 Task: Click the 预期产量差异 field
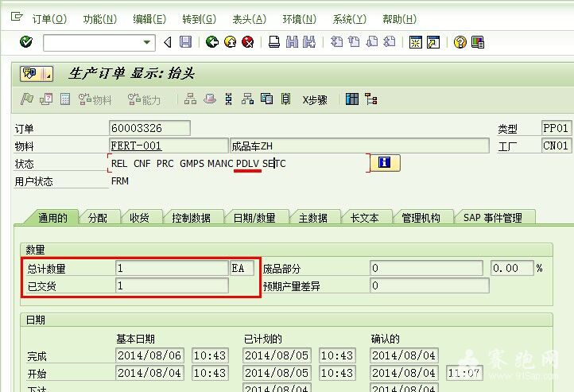[429, 285]
